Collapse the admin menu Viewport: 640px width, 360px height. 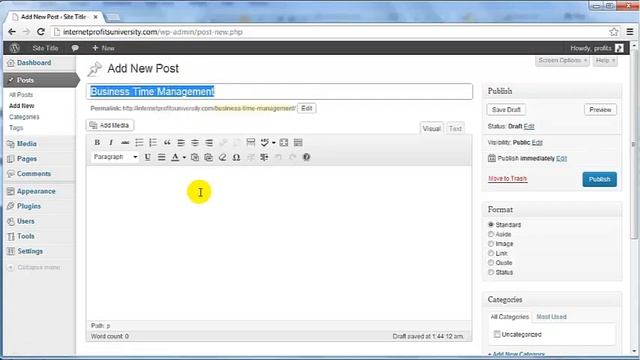tap(34, 267)
